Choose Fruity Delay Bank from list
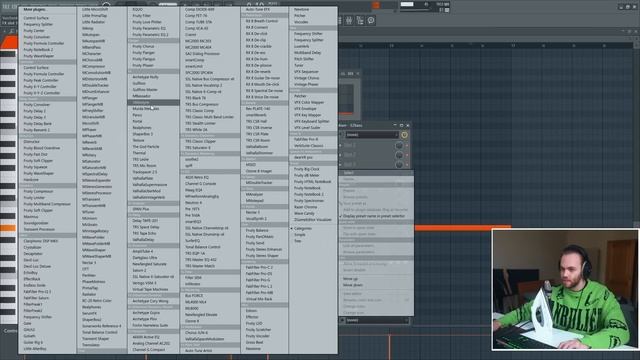The width and height of the screenshot is (640, 360). point(38,124)
